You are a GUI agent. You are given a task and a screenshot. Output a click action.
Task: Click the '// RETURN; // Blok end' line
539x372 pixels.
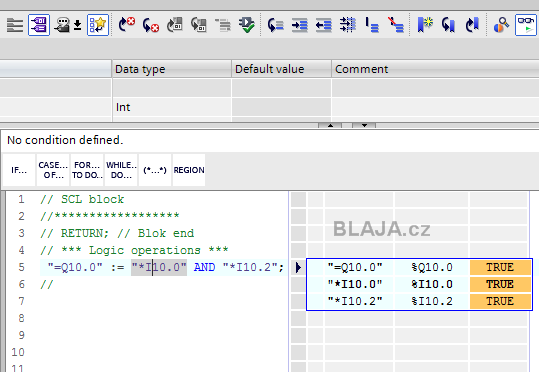click(x=117, y=233)
